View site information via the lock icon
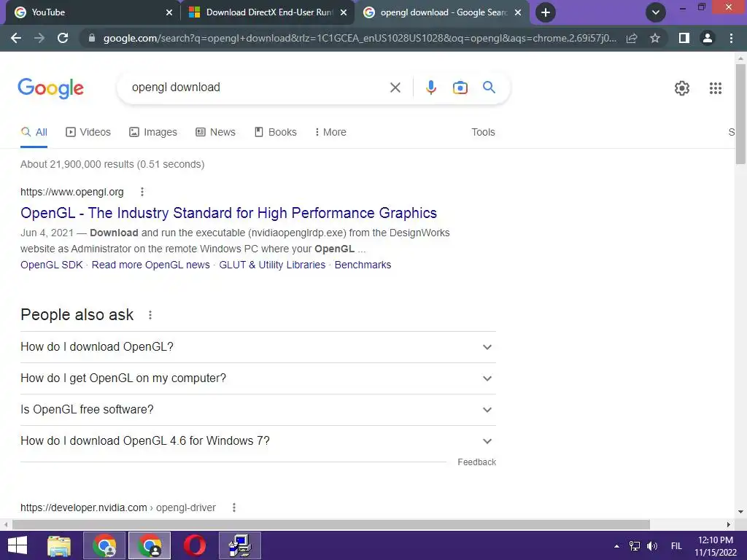Image resolution: width=747 pixels, height=560 pixels. click(x=92, y=38)
